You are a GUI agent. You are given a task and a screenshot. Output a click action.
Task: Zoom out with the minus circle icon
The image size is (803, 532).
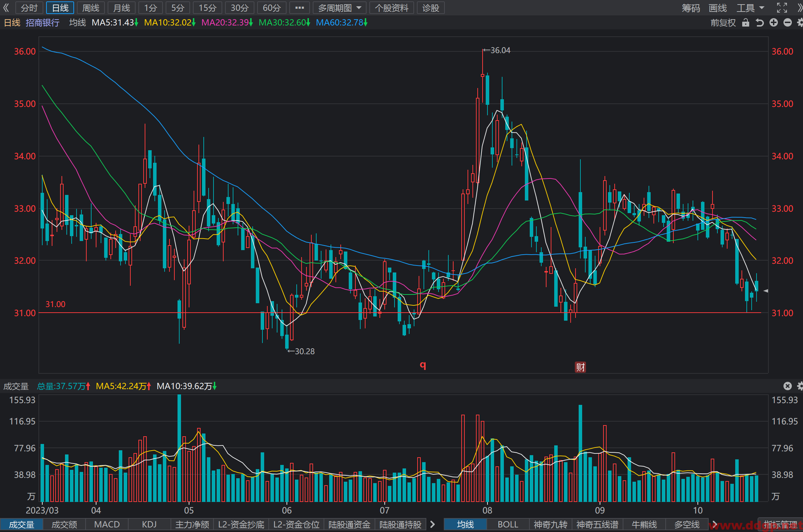tap(787, 23)
